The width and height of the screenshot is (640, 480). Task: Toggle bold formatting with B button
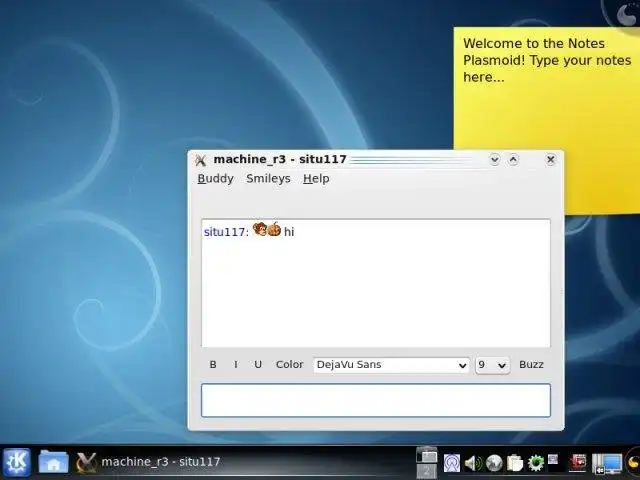pyautogui.click(x=213, y=364)
